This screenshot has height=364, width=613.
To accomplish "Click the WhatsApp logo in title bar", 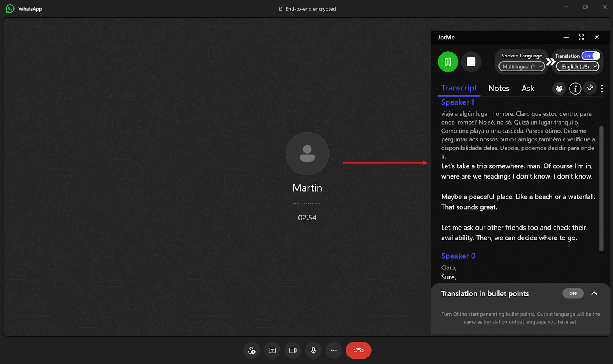I will pyautogui.click(x=10, y=8).
